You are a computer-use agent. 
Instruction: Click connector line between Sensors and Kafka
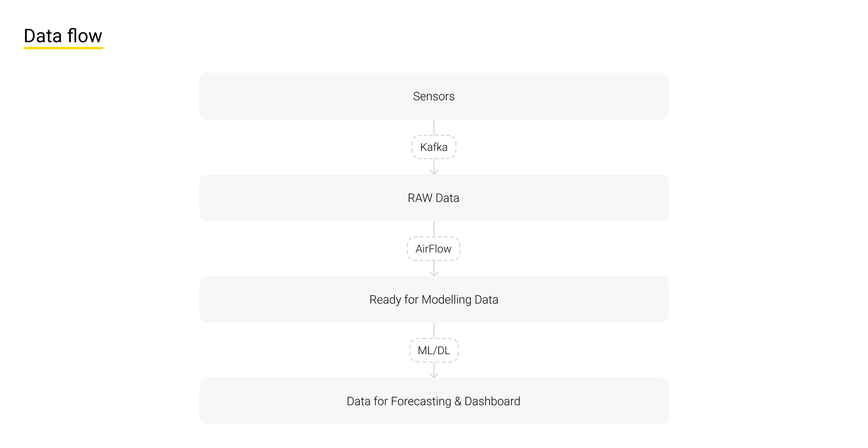click(x=434, y=127)
